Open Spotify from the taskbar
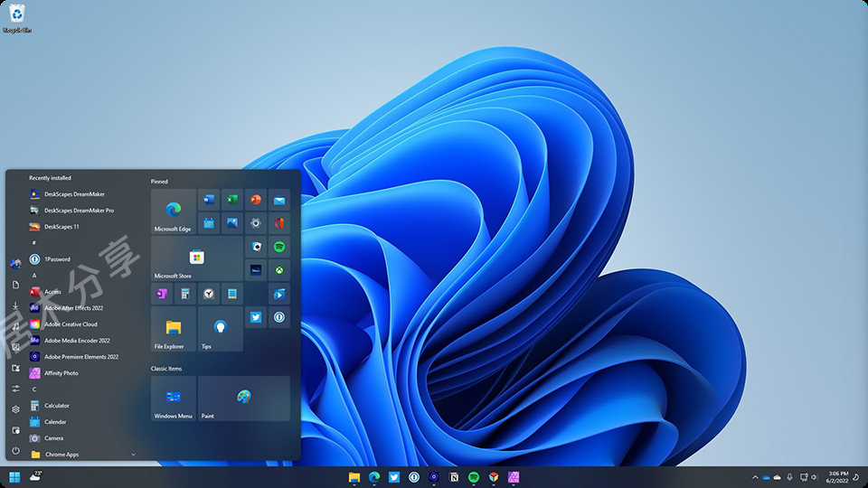 tap(474, 477)
